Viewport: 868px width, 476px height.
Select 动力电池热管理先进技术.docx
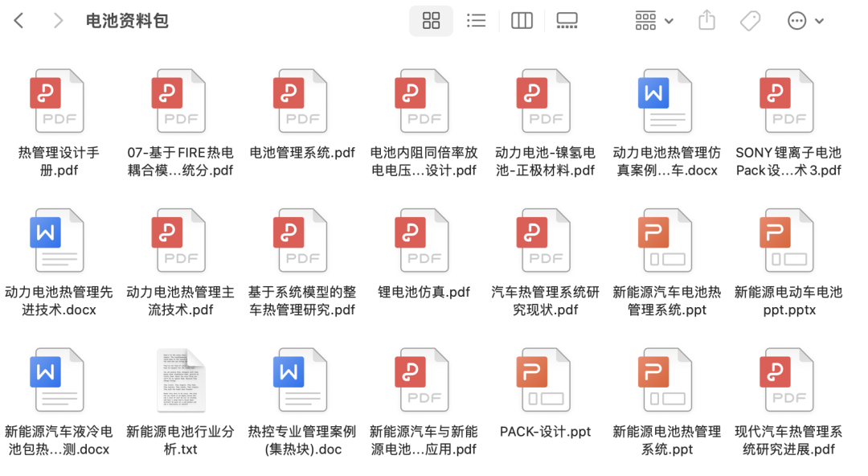[x=56, y=239]
